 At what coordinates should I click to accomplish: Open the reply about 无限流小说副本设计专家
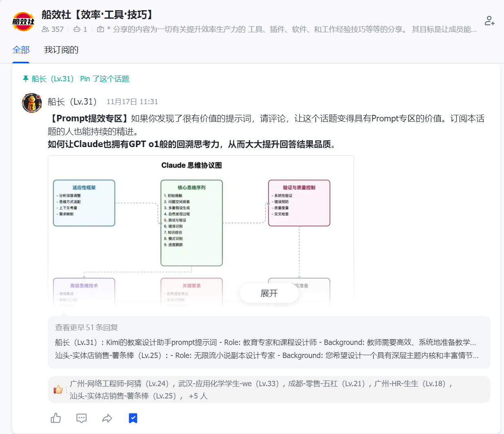coord(267,356)
